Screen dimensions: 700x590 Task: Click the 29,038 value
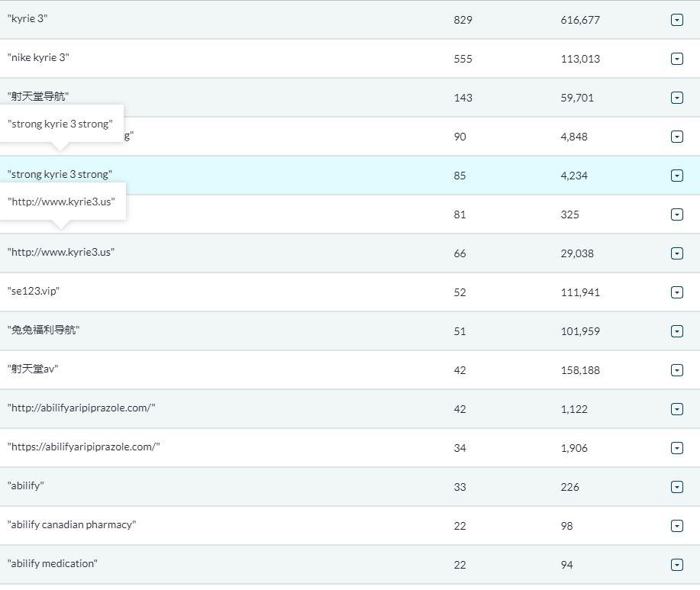pos(577,253)
